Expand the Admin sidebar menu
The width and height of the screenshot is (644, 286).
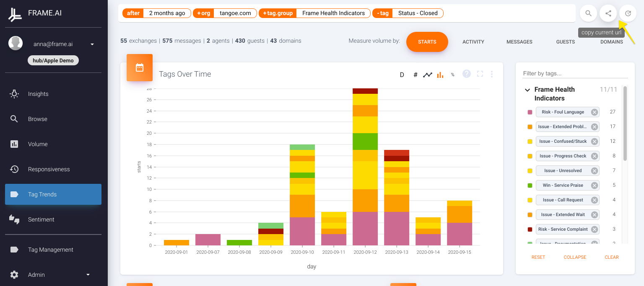(x=88, y=275)
